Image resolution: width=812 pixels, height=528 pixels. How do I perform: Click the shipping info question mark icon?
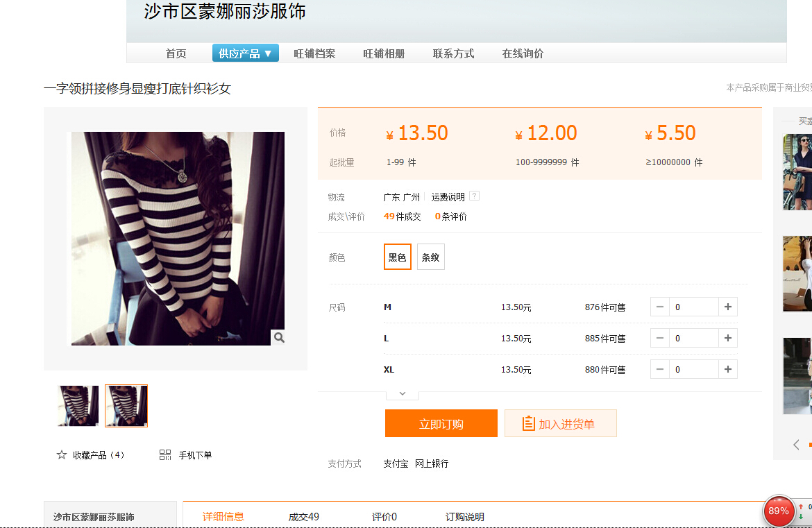[474, 196]
